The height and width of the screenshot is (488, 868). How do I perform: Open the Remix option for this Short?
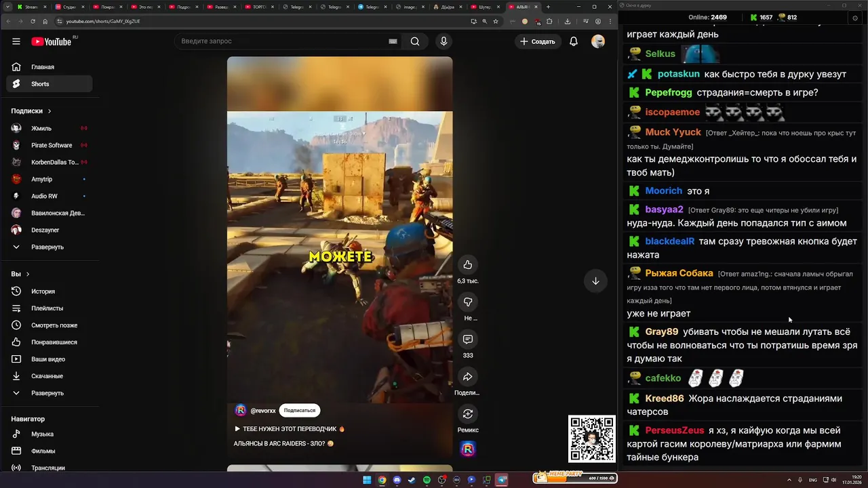(468, 413)
